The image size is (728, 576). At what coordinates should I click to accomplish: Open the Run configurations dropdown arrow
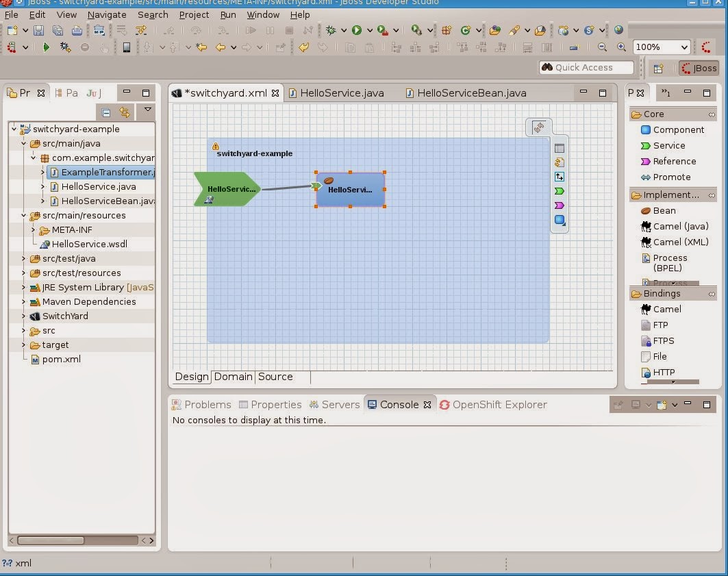[370, 30]
